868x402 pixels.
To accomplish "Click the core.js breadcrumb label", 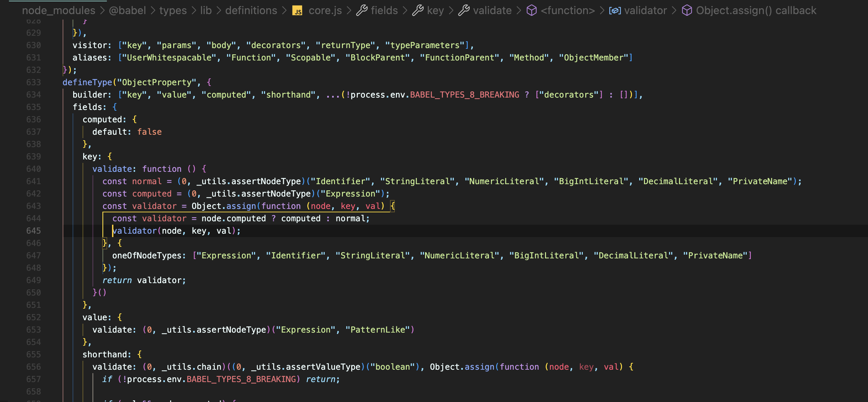I will coord(325,11).
